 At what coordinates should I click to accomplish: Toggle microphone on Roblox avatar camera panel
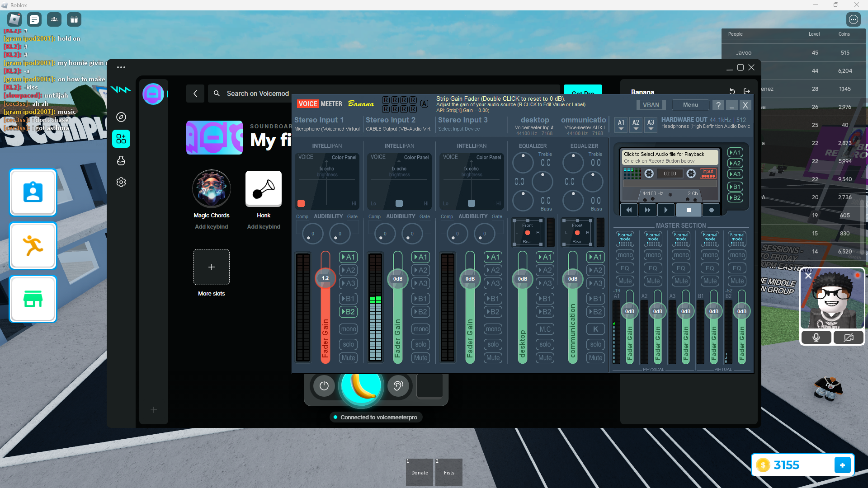pos(816,338)
